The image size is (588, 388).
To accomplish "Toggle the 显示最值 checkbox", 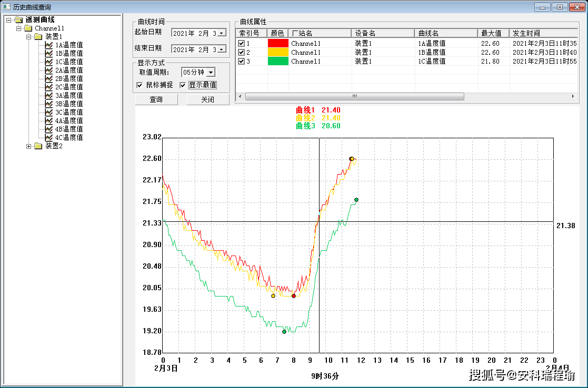I will (x=183, y=85).
